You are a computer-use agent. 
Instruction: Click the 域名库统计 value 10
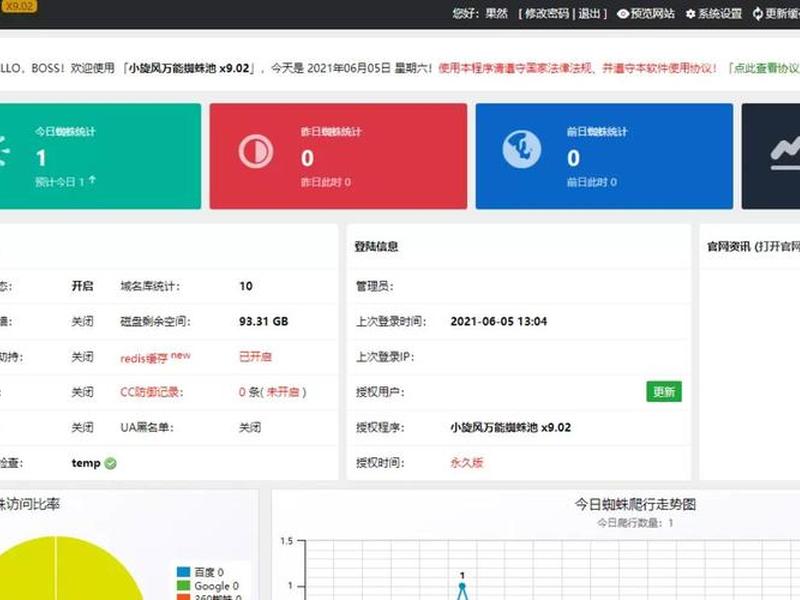click(x=246, y=286)
